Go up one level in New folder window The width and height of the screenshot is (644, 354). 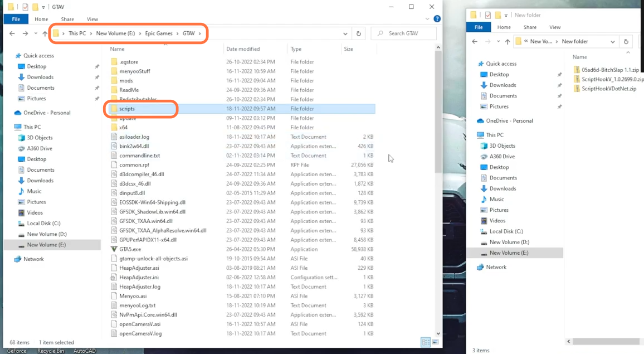coord(508,41)
